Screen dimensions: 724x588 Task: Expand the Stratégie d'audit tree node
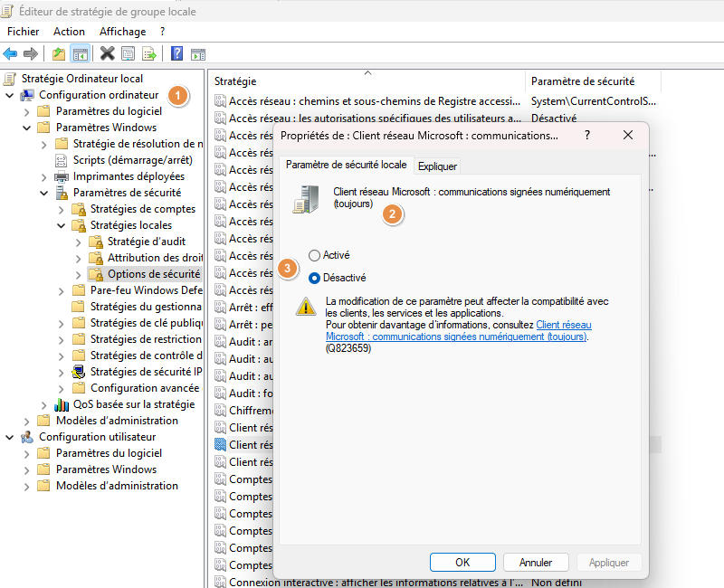(x=79, y=242)
